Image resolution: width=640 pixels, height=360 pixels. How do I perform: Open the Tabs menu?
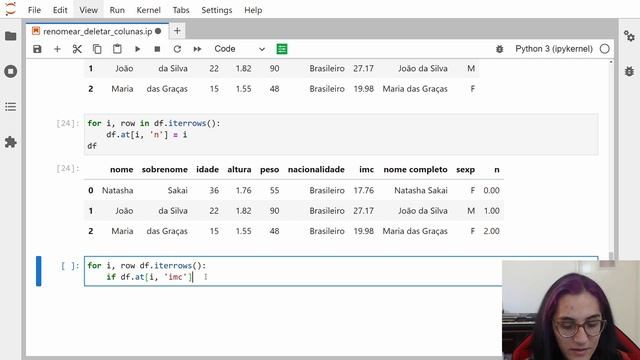click(180, 10)
